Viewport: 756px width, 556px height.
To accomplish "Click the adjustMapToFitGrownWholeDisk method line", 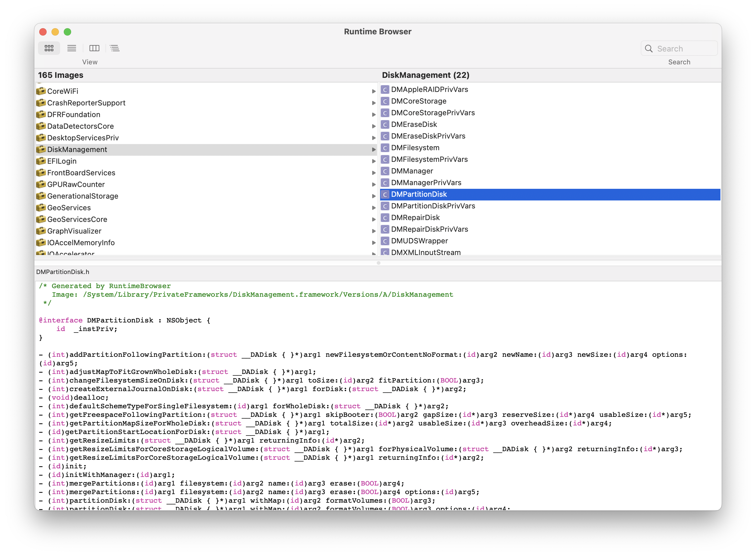I will coord(178,372).
